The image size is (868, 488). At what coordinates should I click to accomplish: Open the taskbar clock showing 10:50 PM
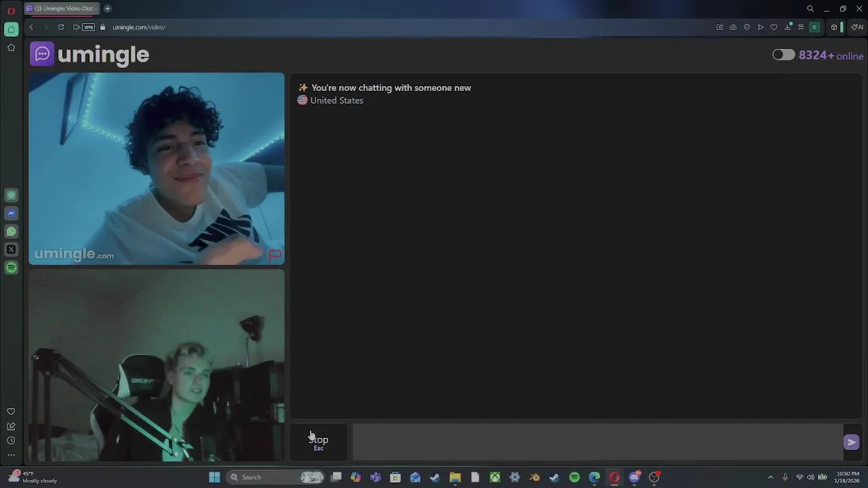(x=848, y=477)
